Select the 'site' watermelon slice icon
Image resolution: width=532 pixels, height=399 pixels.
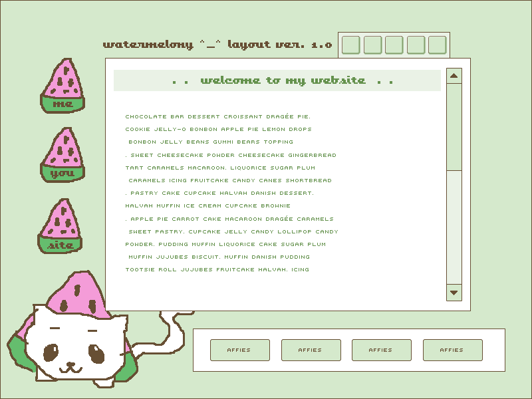[61, 227]
